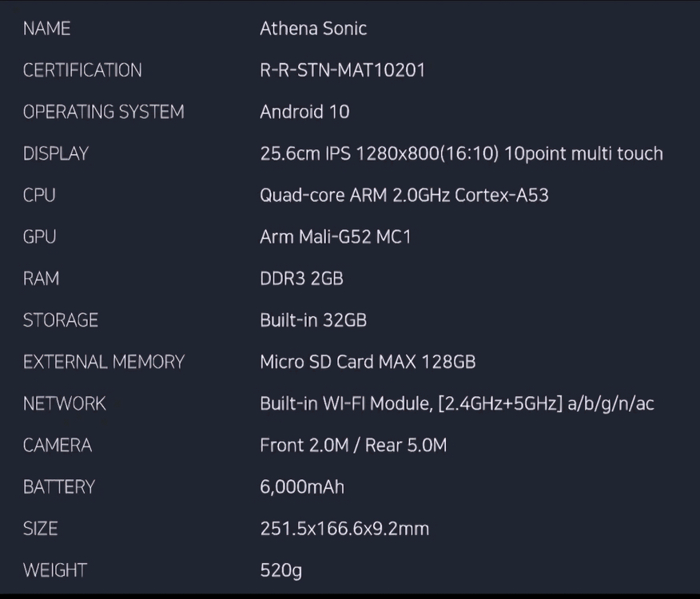Click the Quad-core ARM Cortex-A53 text

[x=404, y=195]
